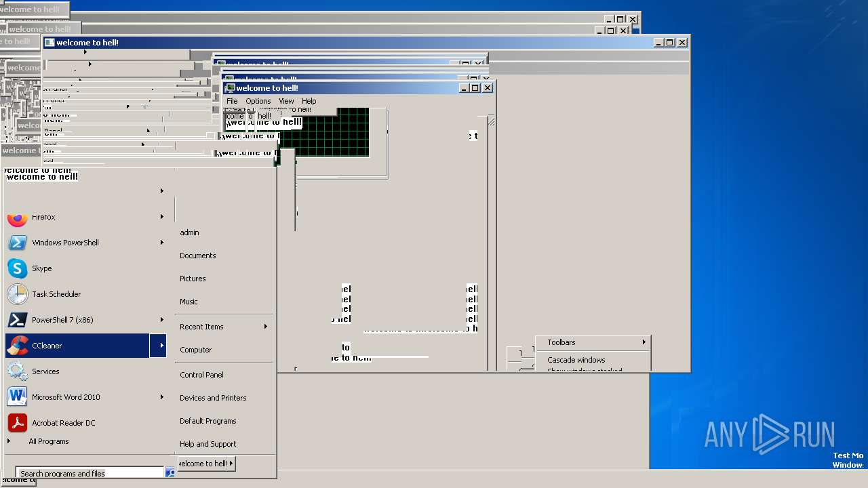Open Documents from Start menu
The height and width of the screenshot is (488, 868).
pos(197,256)
